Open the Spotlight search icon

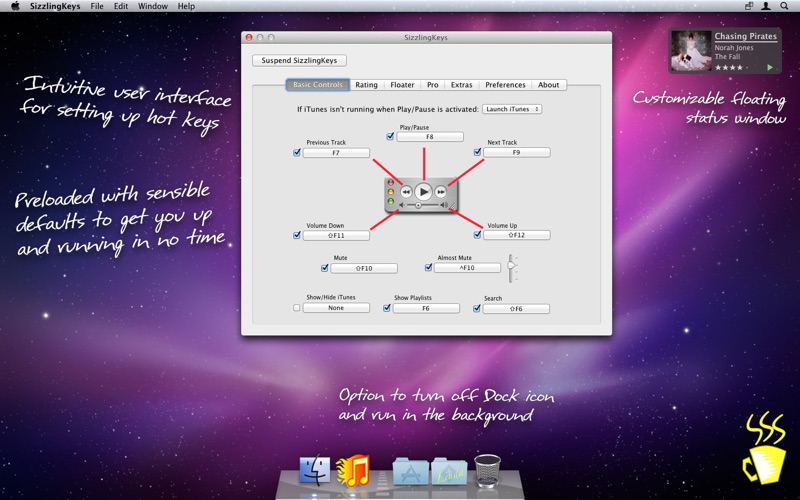point(784,6)
